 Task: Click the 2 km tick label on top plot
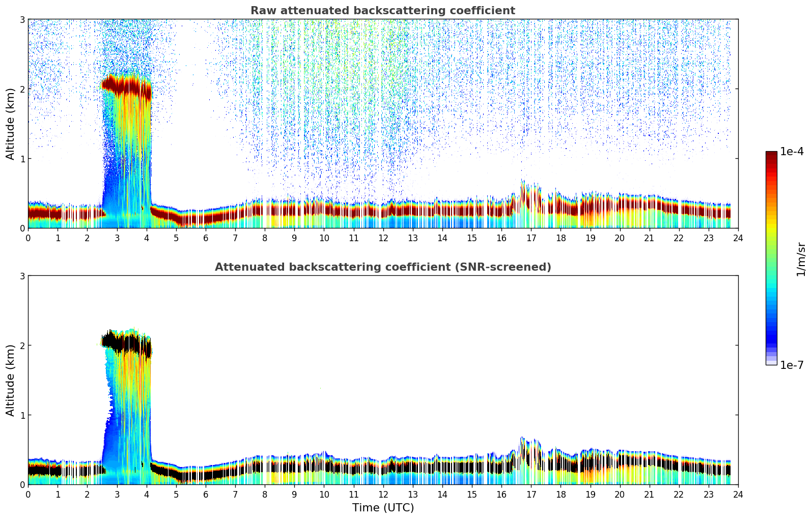tap(22, 89)
